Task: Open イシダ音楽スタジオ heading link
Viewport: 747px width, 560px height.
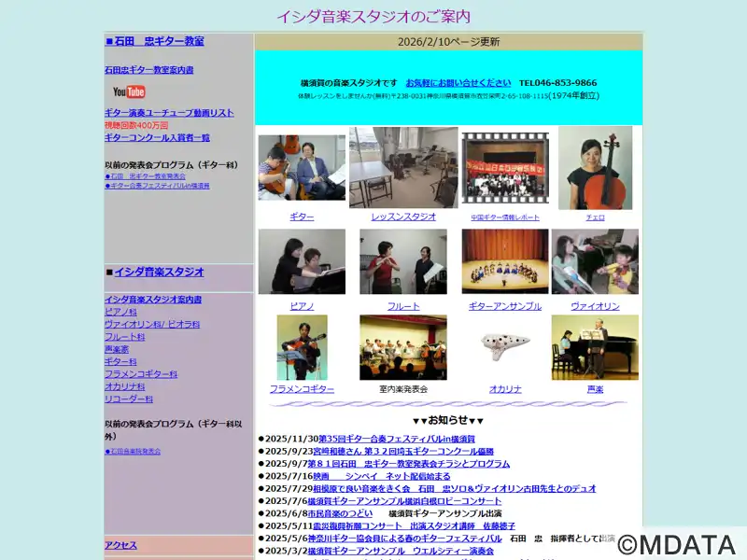Action: tap(159, 272)
